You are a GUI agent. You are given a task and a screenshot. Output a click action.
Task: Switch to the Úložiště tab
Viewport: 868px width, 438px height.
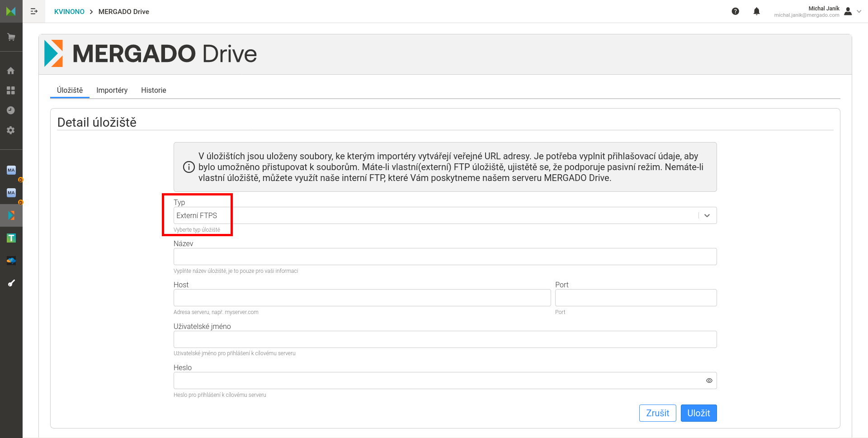pos(70,90)
